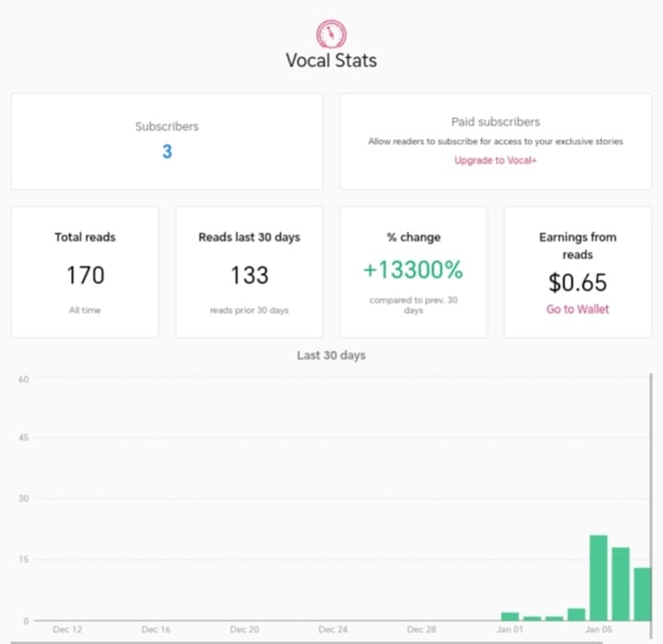The image size is (663, 644).
Task: Click the last green bar at the chart edge
Action: (643, 594)
